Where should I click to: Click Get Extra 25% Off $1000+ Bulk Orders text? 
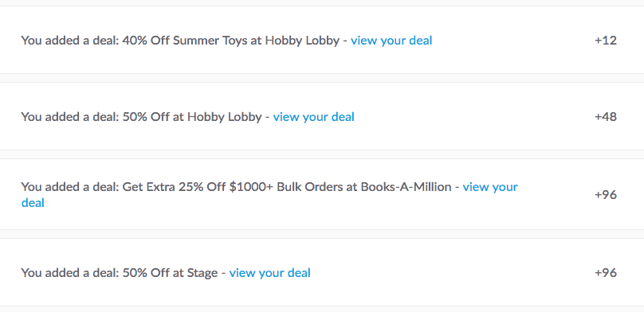pyautogui.click(x=236, y=187)
